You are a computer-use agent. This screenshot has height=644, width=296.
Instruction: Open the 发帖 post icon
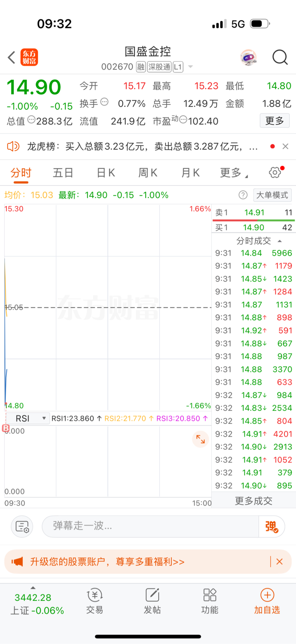pyautogui.click(x=152, y=601)
